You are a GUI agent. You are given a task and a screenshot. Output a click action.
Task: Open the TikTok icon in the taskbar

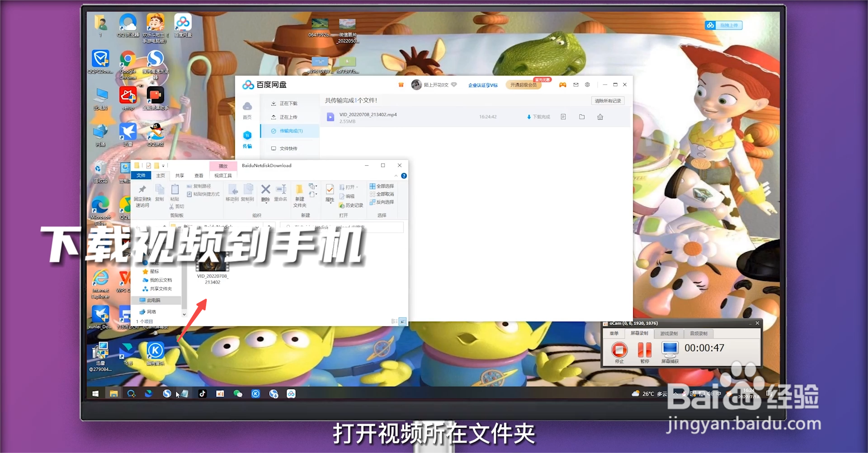(202, 394)
